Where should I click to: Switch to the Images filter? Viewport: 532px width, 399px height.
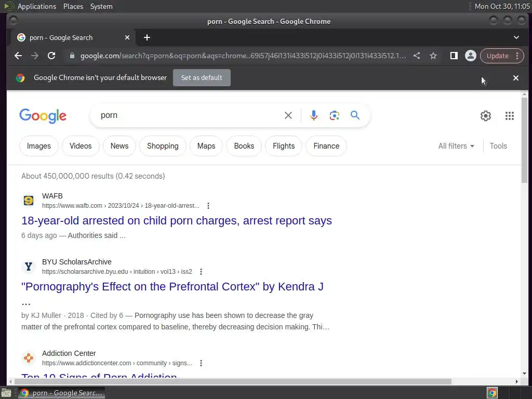click(x=38, y=146)
